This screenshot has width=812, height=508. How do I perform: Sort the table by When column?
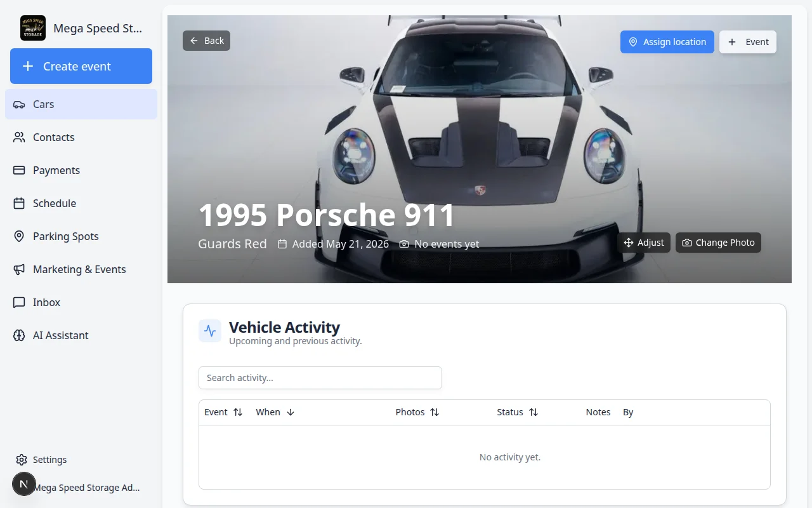(275, 412)
